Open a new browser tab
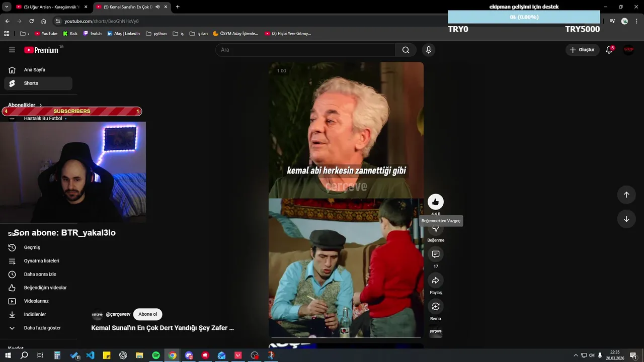The width and height of the screenshot is (644, 362). coord(178,7)
